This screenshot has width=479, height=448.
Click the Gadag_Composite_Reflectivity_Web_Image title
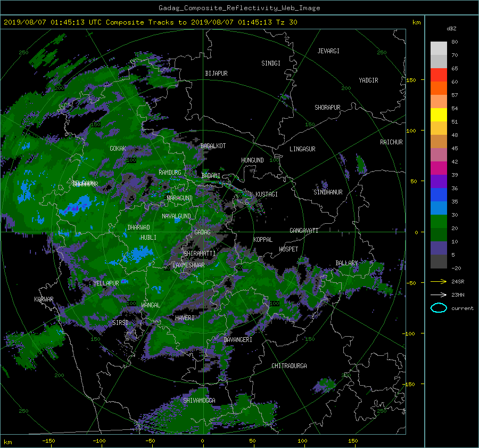tap(239, 8)
